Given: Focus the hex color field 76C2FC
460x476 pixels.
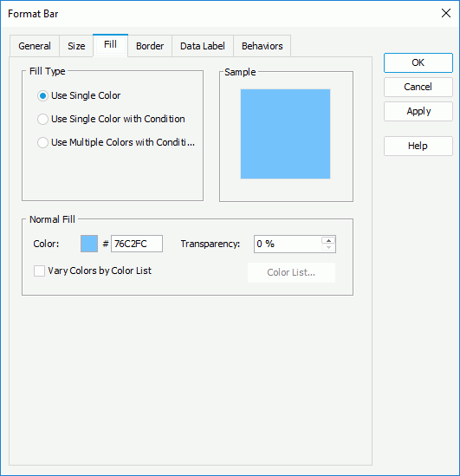Looking at the screenshot, I should 137,244.
